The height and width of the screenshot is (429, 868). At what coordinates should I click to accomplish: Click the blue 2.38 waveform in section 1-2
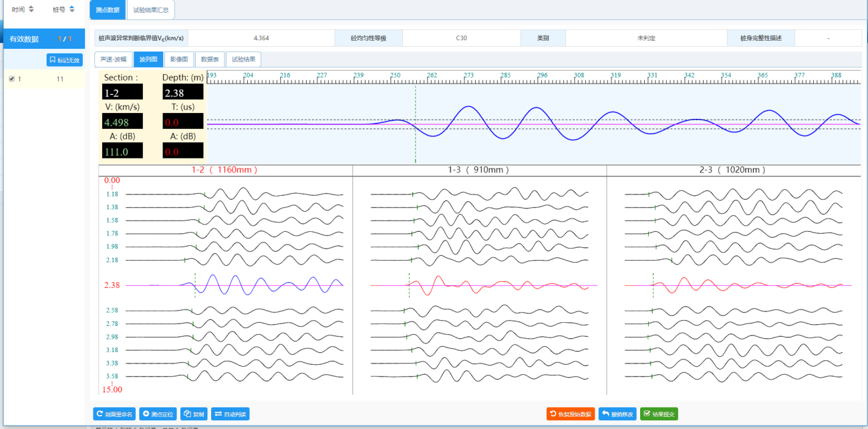point(235,285)
